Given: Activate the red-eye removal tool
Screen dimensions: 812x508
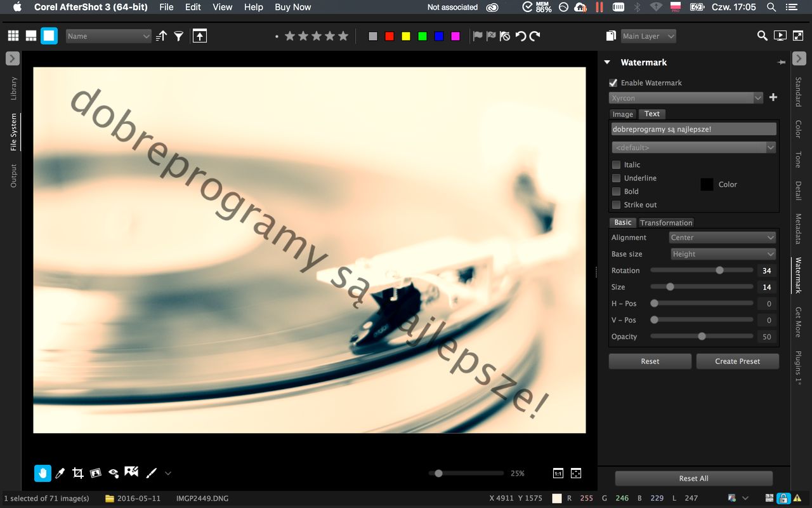Looking at the screenshot, I should pos(114,473).
